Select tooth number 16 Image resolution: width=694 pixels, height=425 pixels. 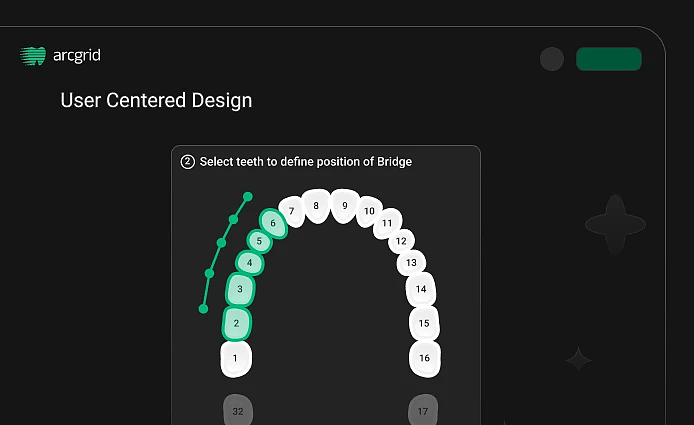pyautogui.click(x=424, y=358)
